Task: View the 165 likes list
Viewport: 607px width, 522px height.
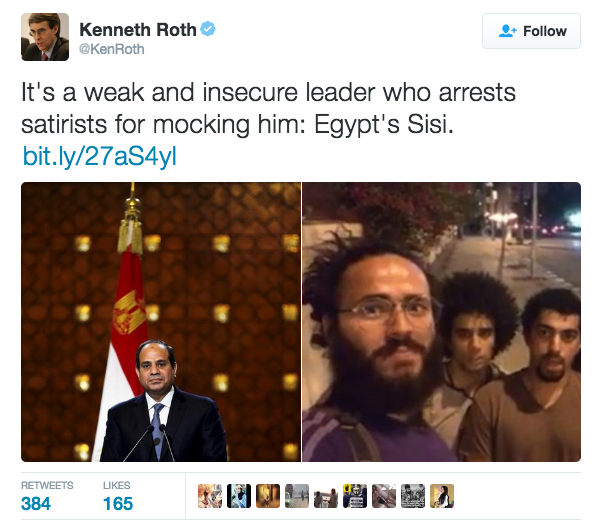Action: 118,496
